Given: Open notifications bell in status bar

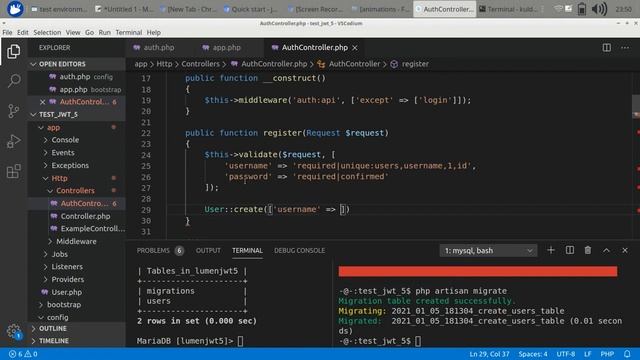Looking at the screenshot, I should (x=627, y=354).
